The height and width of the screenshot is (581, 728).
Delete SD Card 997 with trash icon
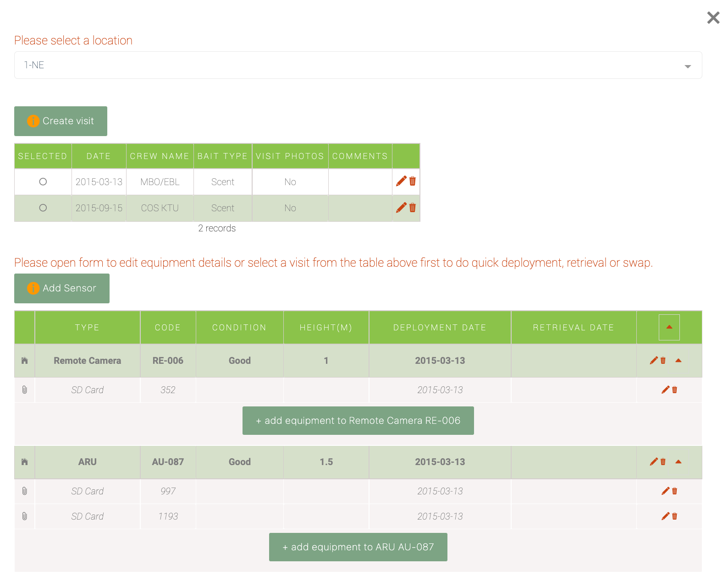pos(675,491)
